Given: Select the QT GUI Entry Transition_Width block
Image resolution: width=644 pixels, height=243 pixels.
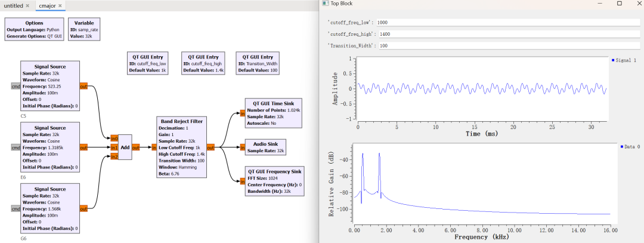Looking at the screenshot, I should (258, 63).
